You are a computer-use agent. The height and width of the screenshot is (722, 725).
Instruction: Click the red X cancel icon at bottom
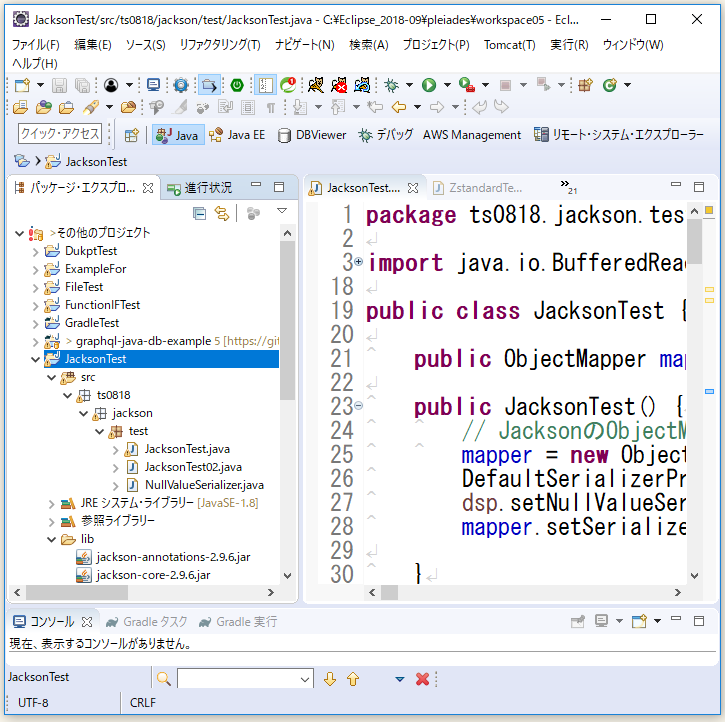pyautogui.click(x=422, y=679)
